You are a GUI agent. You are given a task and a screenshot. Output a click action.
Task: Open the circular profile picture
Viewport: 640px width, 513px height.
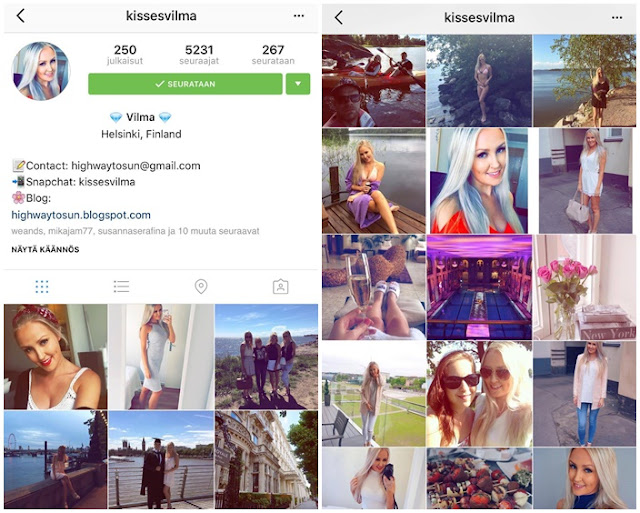pyautogui.click(x=41, y=71)
